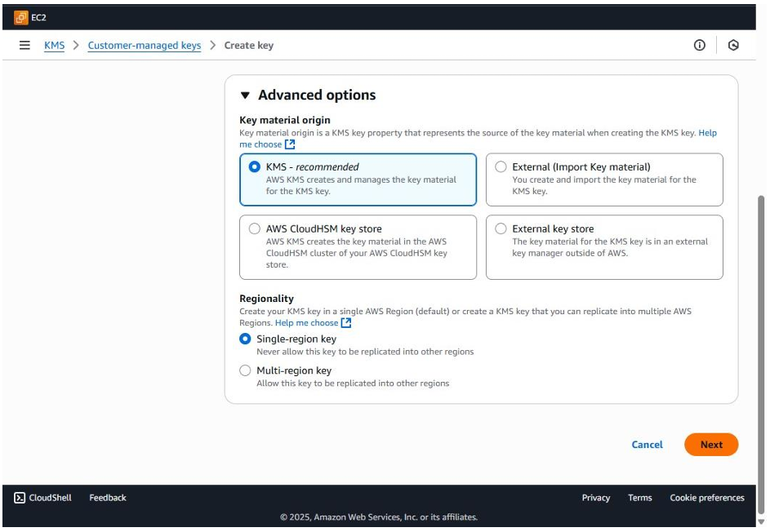The image size is (770, 532).
Task: Click the Cancel button
Action: click(647, 445)
